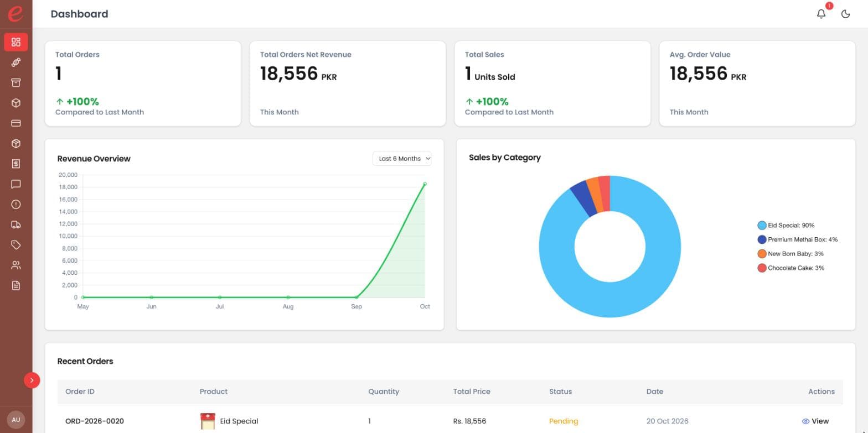868x433 pixels.
Task: Click the Eid Special product thumbnail
Action: point(208,421)
